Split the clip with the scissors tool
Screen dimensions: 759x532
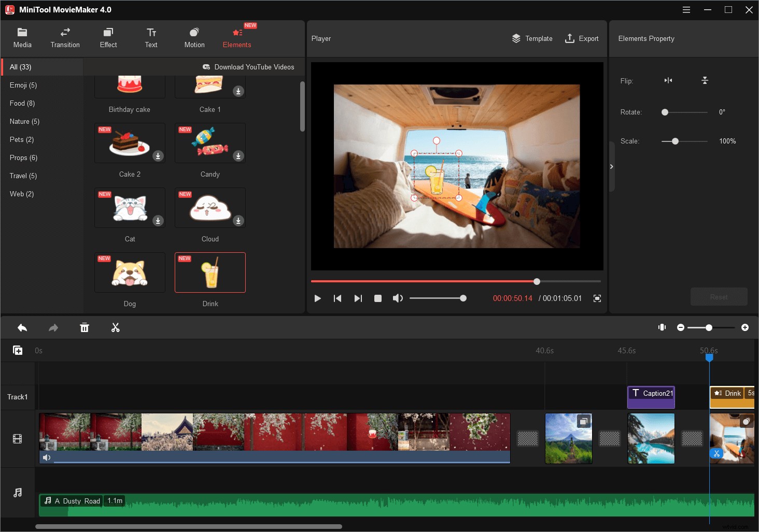(116, 327)
